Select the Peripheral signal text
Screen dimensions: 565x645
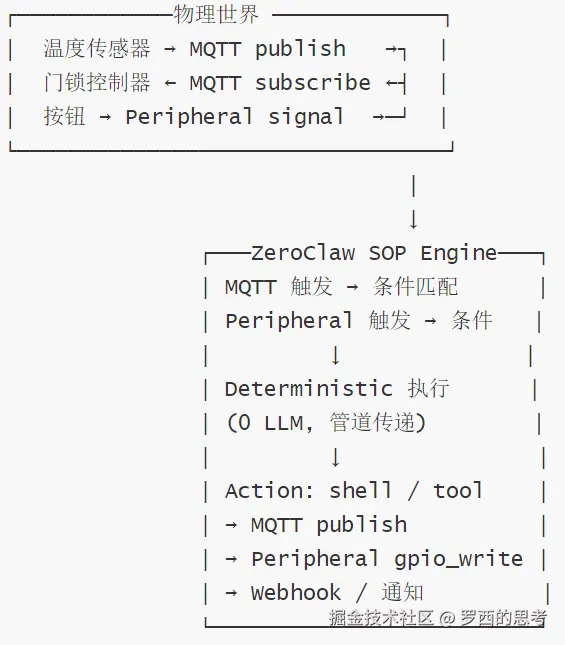234,116
